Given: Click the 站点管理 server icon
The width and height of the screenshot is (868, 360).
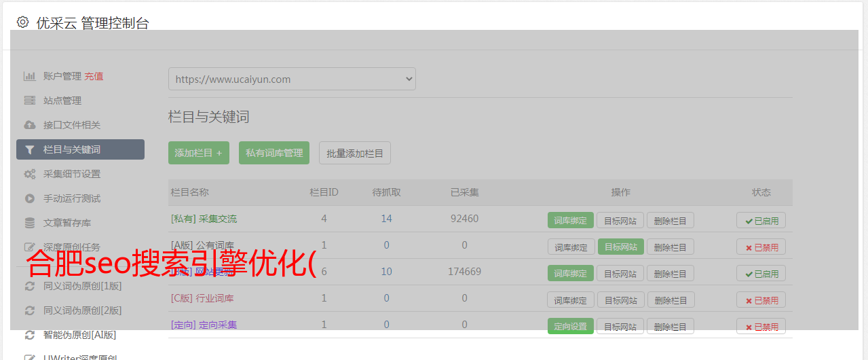Looking at the screenshot, I should [x=29, y=101].
